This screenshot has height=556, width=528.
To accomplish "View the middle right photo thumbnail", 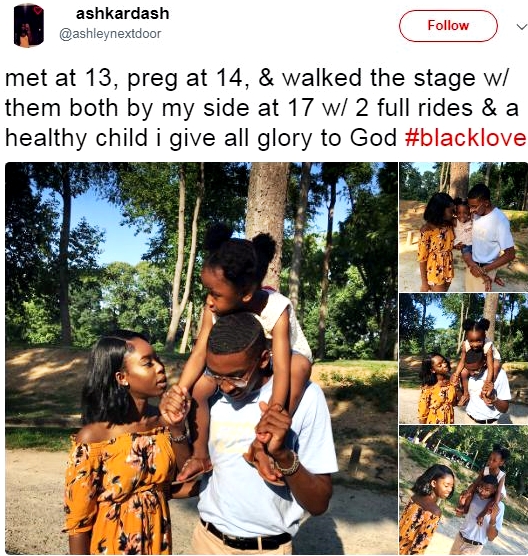I will click(x=463, y=358).
